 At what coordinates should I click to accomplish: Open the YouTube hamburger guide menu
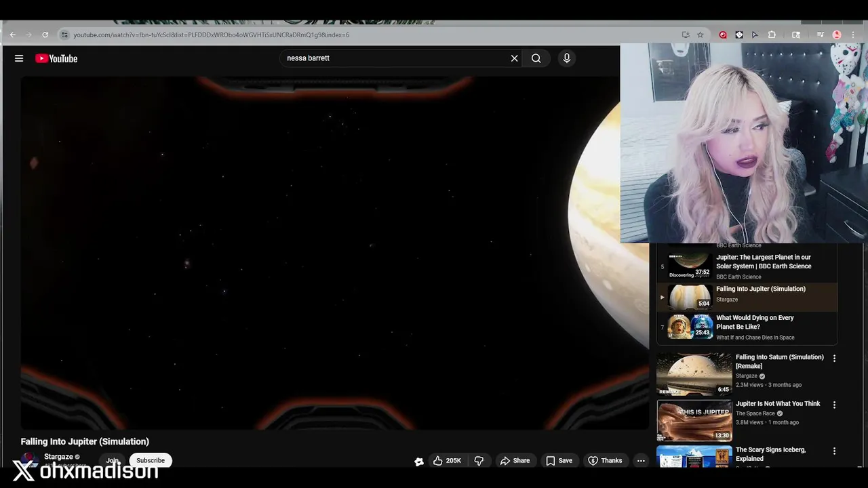coord(19,58)
